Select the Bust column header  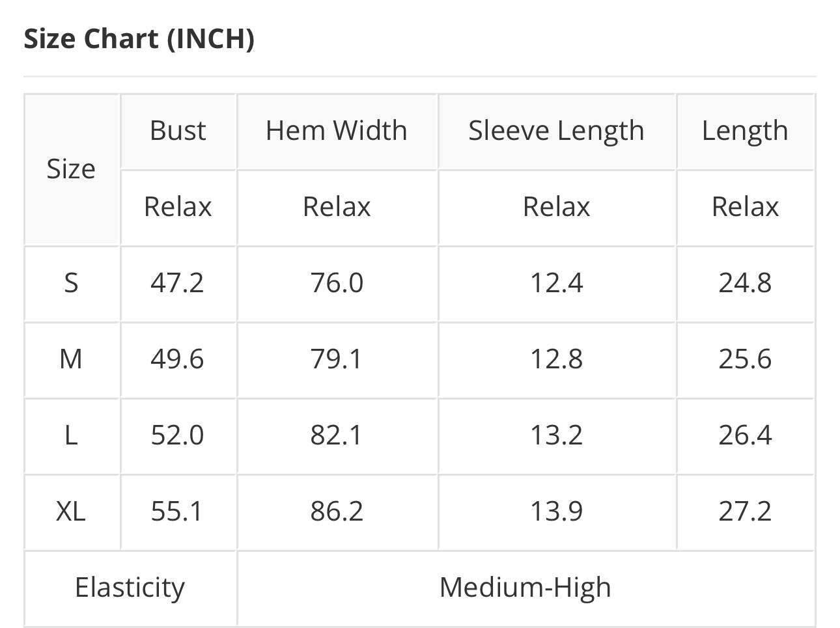click(178, 131)
